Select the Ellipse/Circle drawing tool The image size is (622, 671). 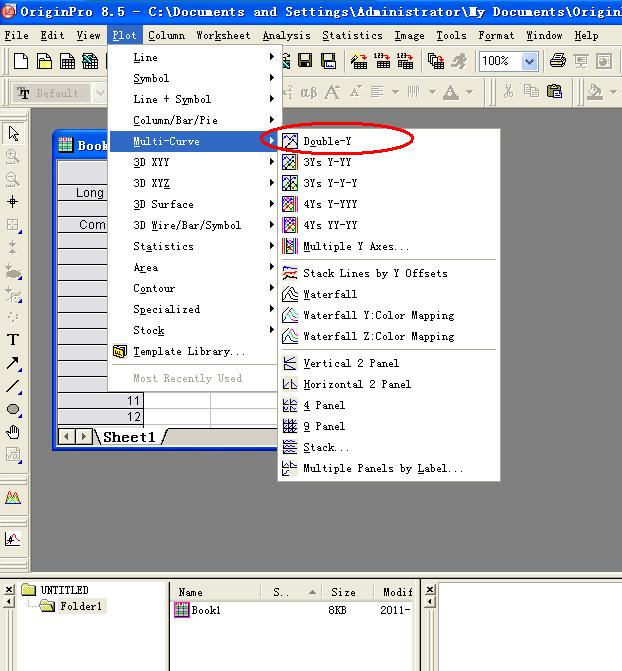13,409
